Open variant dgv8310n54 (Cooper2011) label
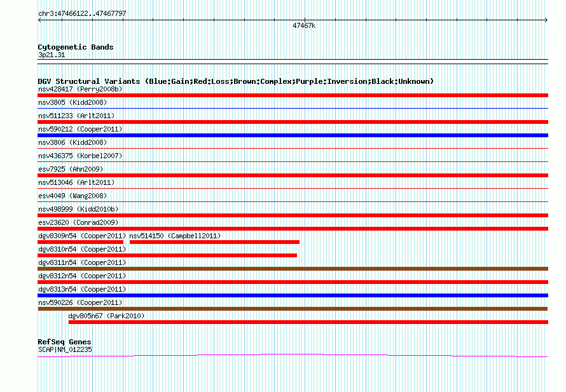This screenshot has width=566, height=392. coord(82,249)
